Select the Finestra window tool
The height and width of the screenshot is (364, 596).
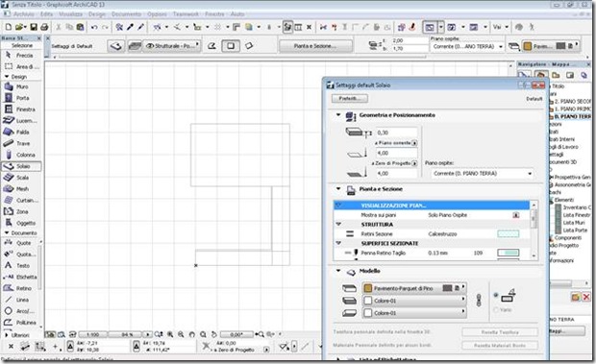[x=21, y=109]
